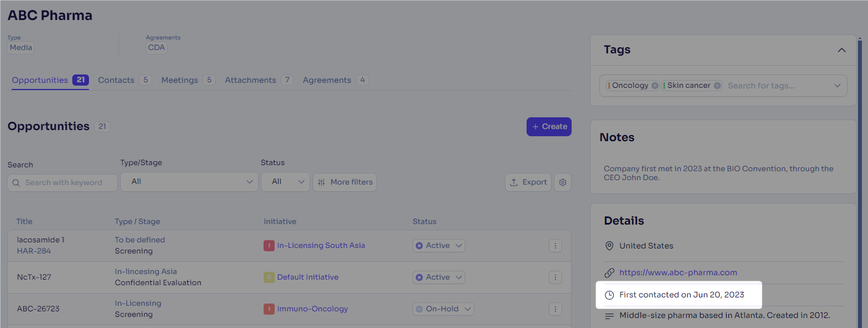This screenshot has height=328, width=868.
Task: Change Iacosamide 1 Active status dropdown
Action: click(x=439, y=246)
